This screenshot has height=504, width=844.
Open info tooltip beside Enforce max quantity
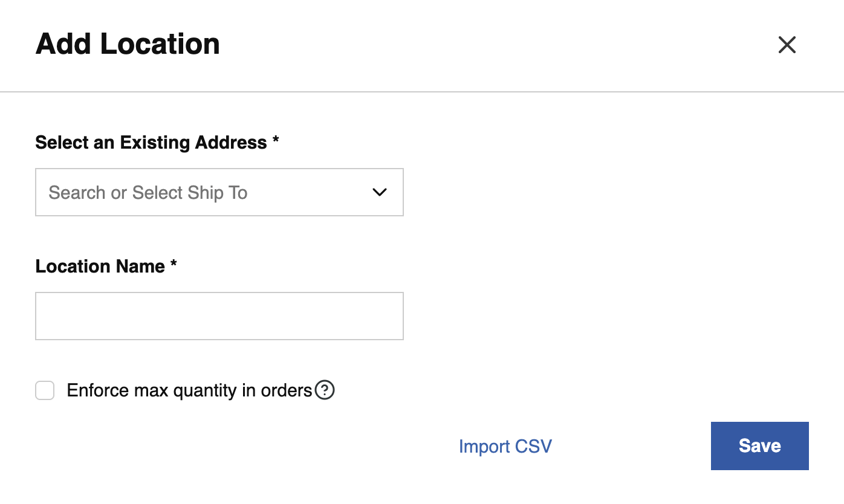(325, 390)
